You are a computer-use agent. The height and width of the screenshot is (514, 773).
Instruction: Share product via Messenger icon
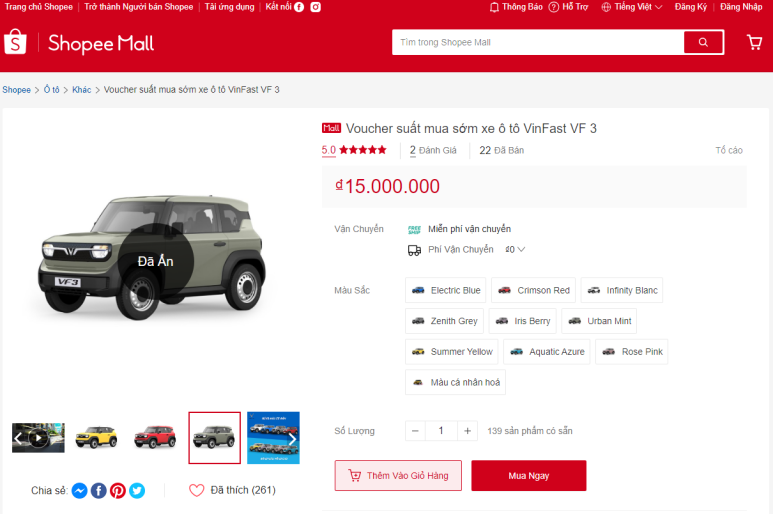pyautogui.click(x=79, y=490)
